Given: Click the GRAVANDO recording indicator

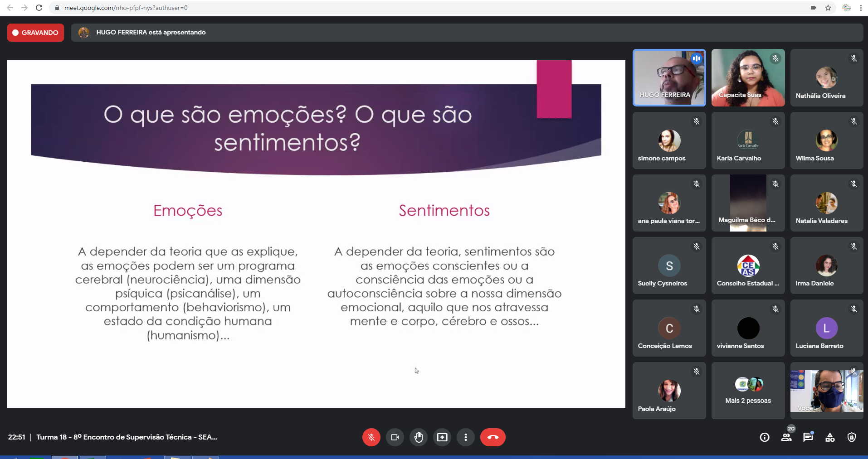Looking at the screenshot, I should [x=35, y=33].
